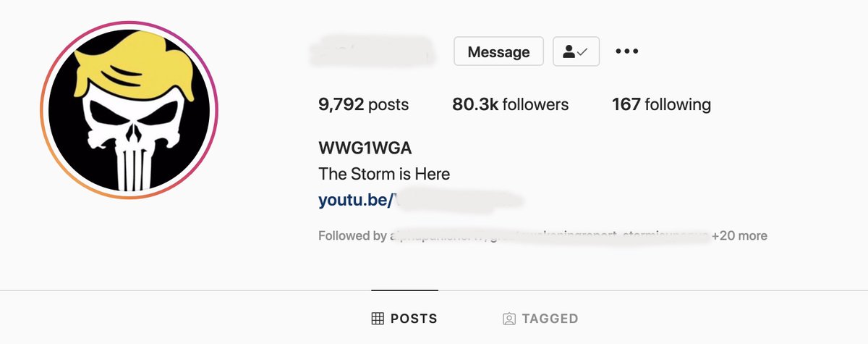Screen dimensions: 868x344
Task: Switch to the POSTS tab
Action: [x=404, y=318]
